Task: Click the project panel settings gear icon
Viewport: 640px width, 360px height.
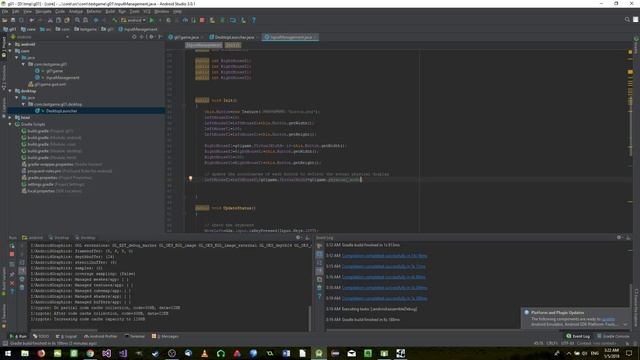Action: coord(151,37)
